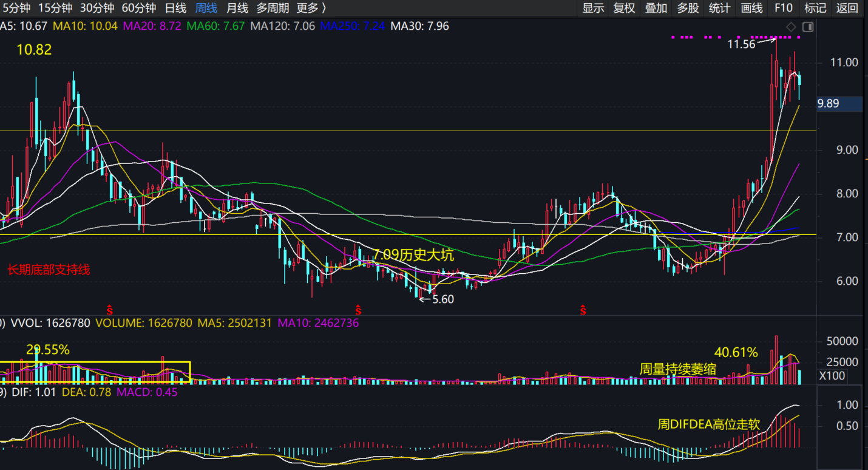
Task: Click the 29.55% volume annotation
Action: [x=47, y=350]
